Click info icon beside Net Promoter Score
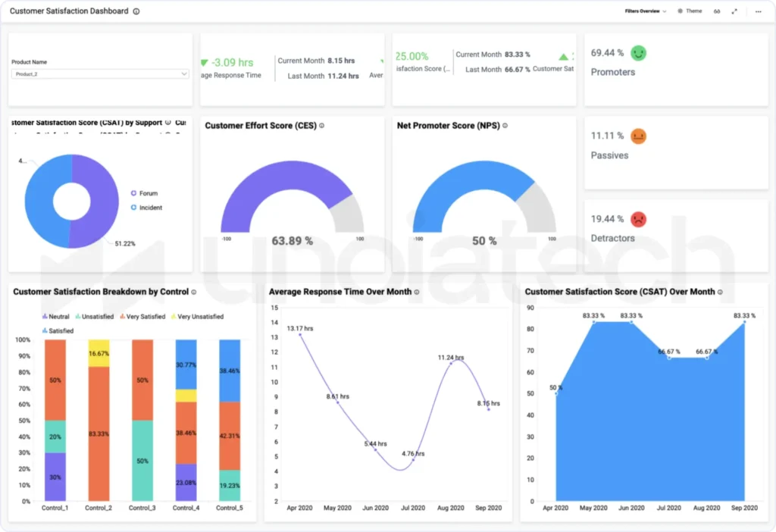776x532 pixels. pyautogui.click(x=505, y=126)
